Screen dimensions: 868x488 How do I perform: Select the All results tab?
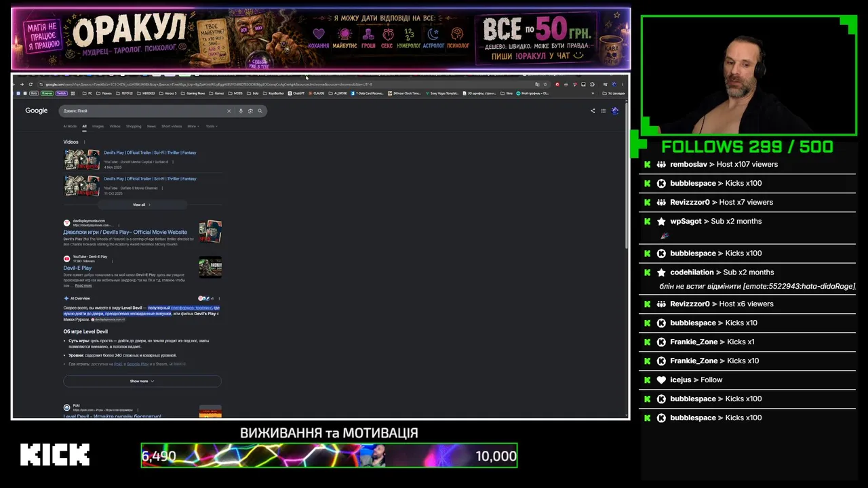(85, 126)
